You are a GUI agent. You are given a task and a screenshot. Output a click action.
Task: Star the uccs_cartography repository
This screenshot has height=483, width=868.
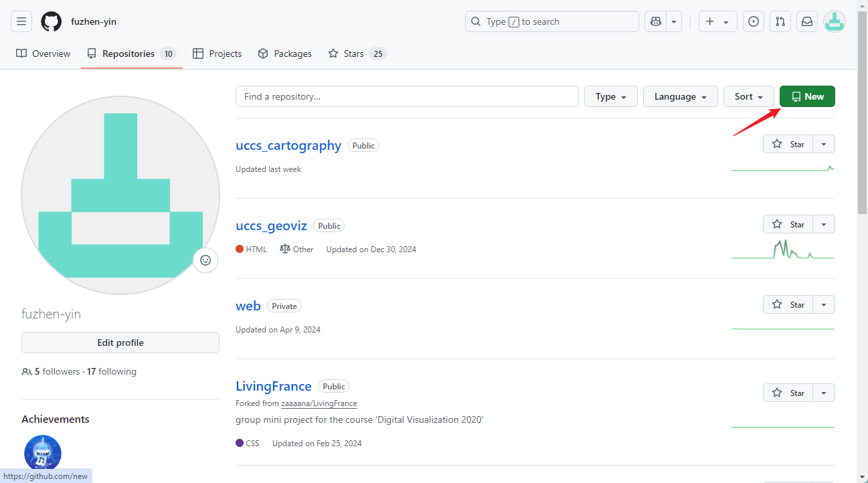pos(788,144)
